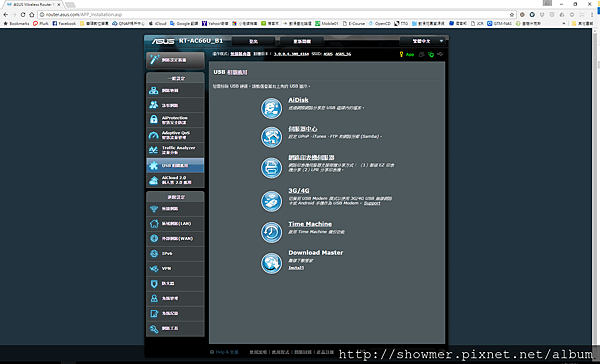Bookmark page with the star icon
Screen dimensions: 600x364
(x=512, y=15)
